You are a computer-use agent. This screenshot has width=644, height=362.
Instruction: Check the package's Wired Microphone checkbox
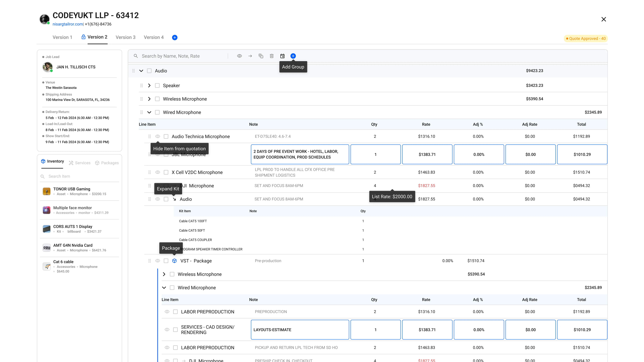coord(172,288)
